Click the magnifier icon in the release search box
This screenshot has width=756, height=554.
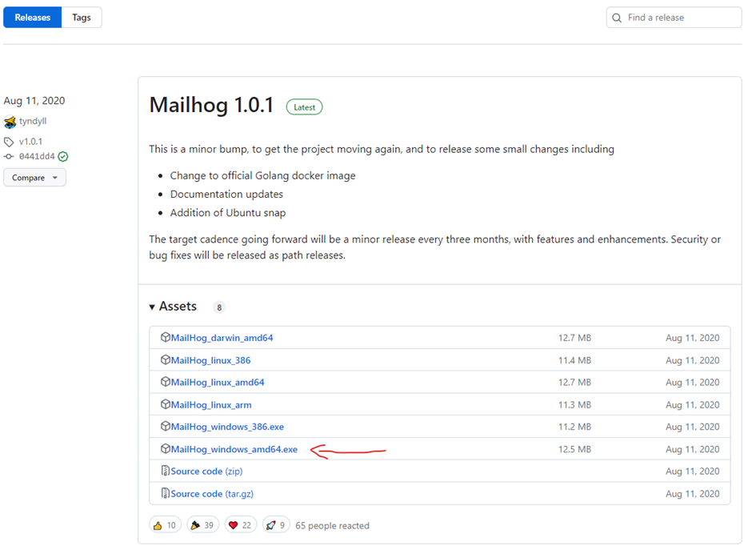[617, 17]
